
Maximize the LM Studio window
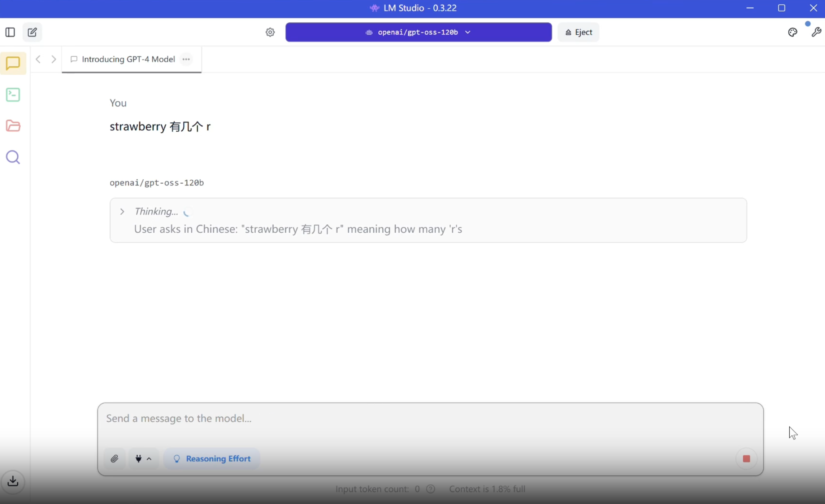tap(782, 8)
